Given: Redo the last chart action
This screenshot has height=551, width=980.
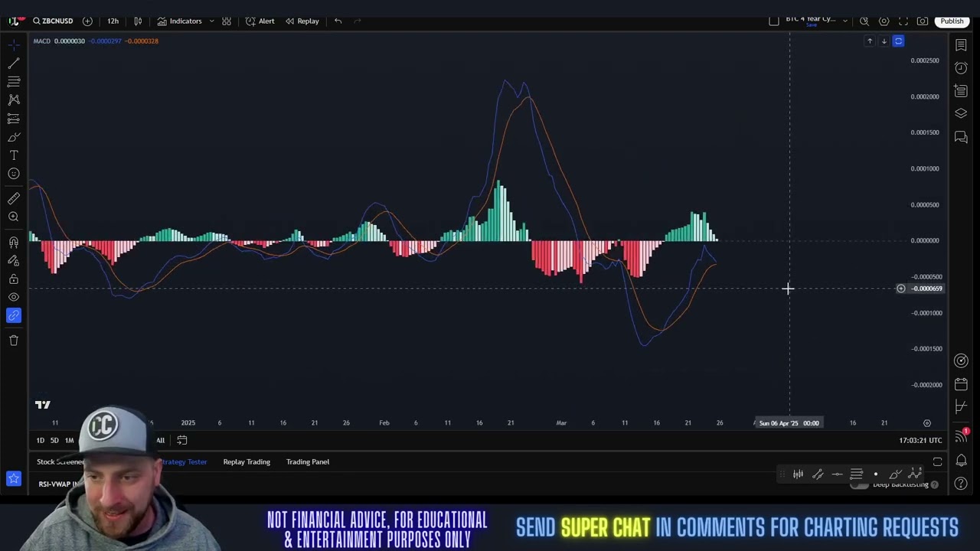Looking at the screenshot, I should [358, 21].
